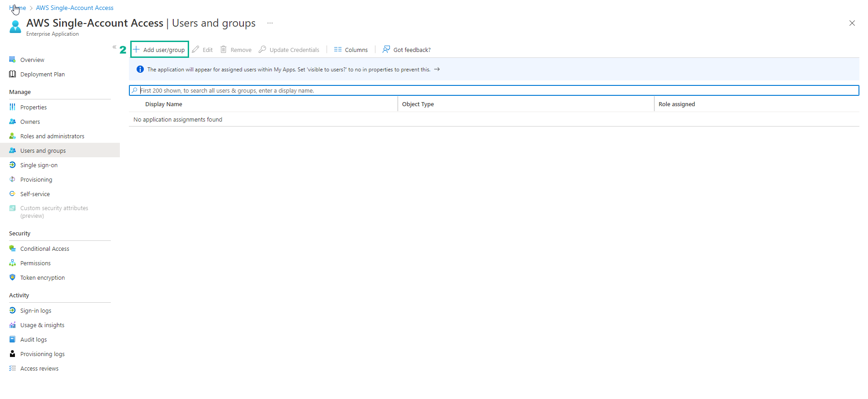This screenshot has height=399, width=868.
Task: Click the Access reviews list icon
Action: (12, 368)
